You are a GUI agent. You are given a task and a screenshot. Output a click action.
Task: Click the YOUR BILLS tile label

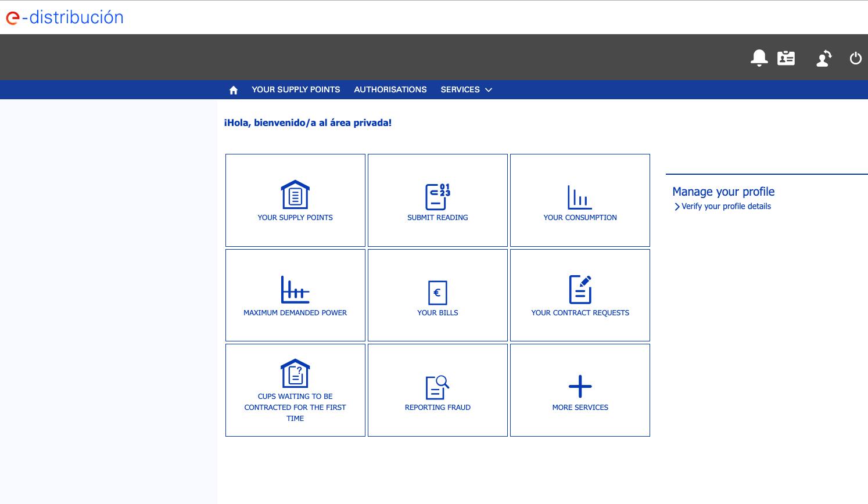[x=437, y=313]
